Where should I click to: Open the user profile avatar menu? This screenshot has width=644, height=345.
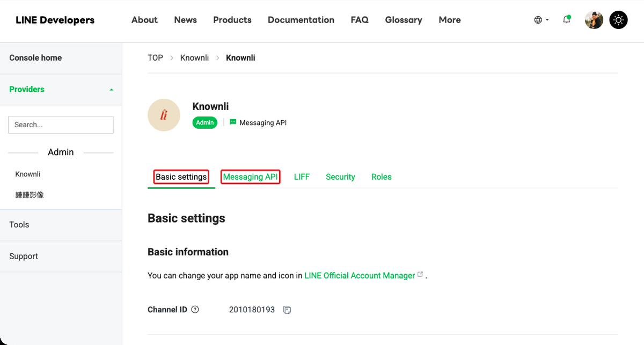594,20
